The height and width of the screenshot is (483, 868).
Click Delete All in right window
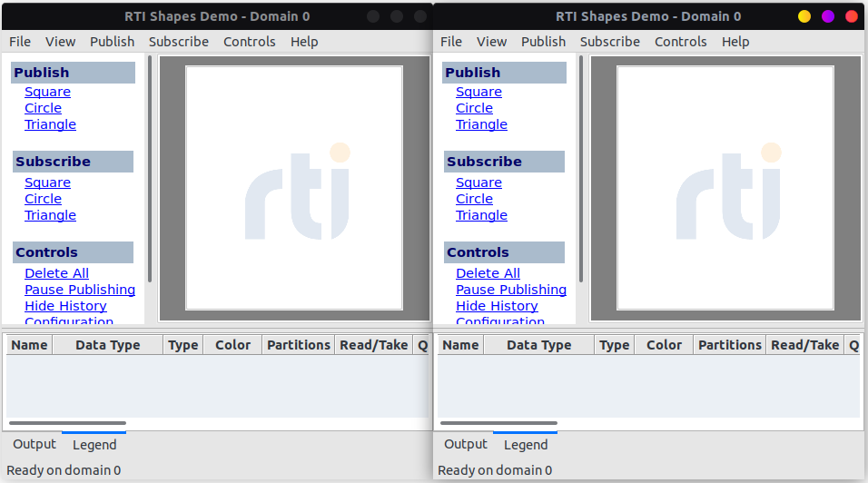488,273
